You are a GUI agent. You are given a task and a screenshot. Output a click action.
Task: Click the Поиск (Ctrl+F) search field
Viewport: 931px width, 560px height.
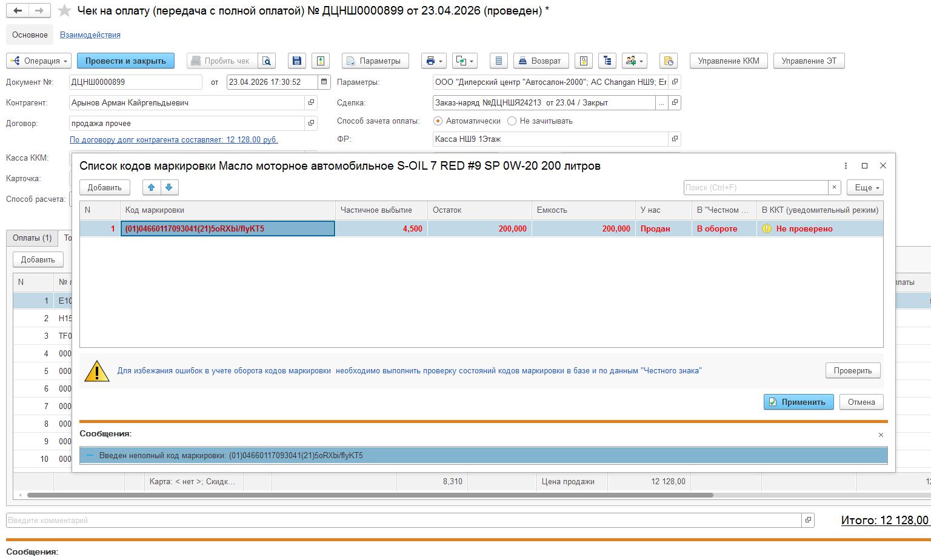click(x=755, y=187)
